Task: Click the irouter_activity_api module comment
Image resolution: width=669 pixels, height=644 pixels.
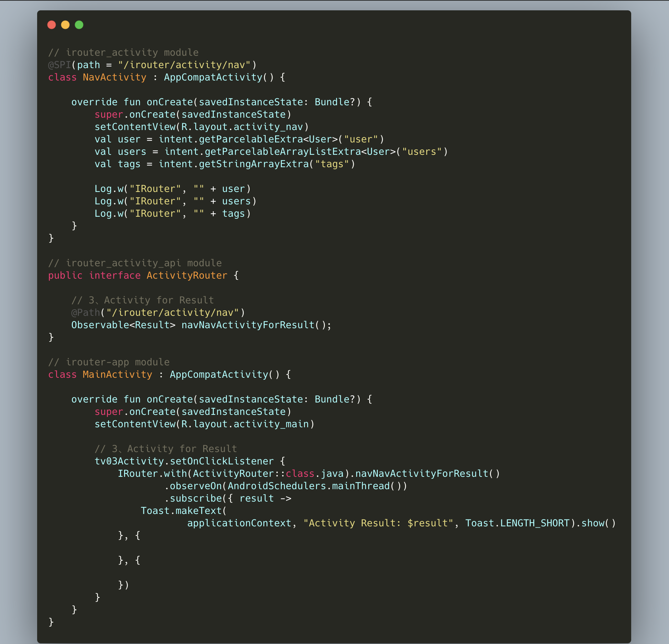Action: point(135,263)
